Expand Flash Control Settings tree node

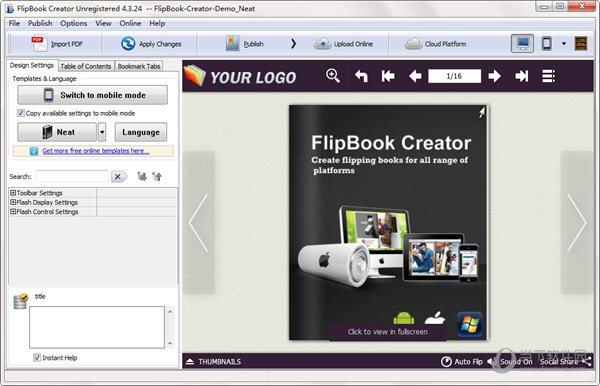click(13, 212)
